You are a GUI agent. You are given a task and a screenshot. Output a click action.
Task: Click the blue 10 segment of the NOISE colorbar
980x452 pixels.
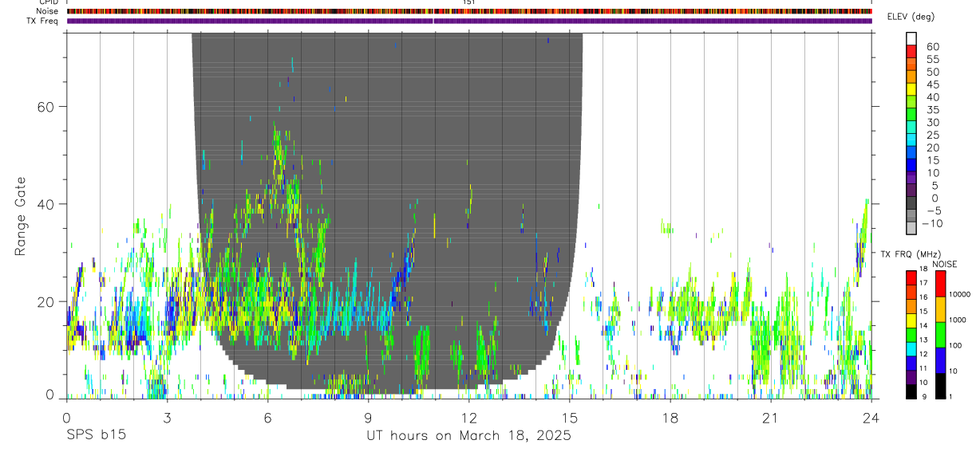pyautogui.click(x=940, y=360)
